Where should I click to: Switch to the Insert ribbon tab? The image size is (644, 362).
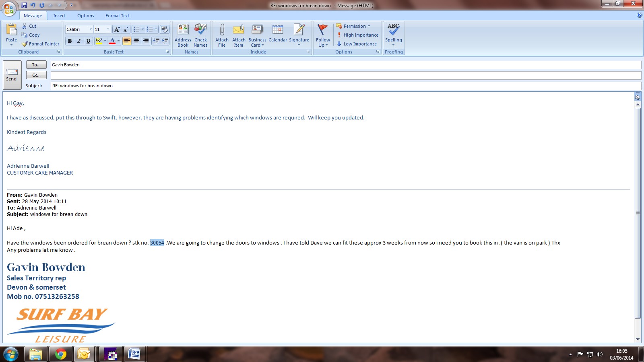tap(59, 16)
